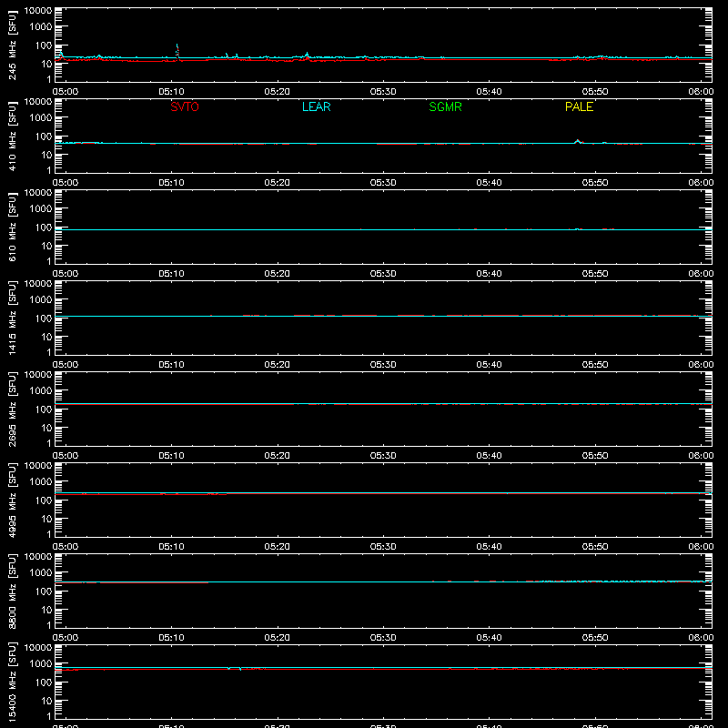Click the red SVTO station legend label

(185, 106)
